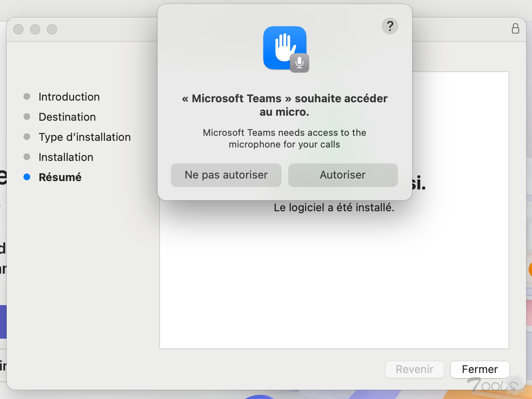Click the yellow minimize window button
Viewport: 532px width, 399px height.
[x=35, y=29]
